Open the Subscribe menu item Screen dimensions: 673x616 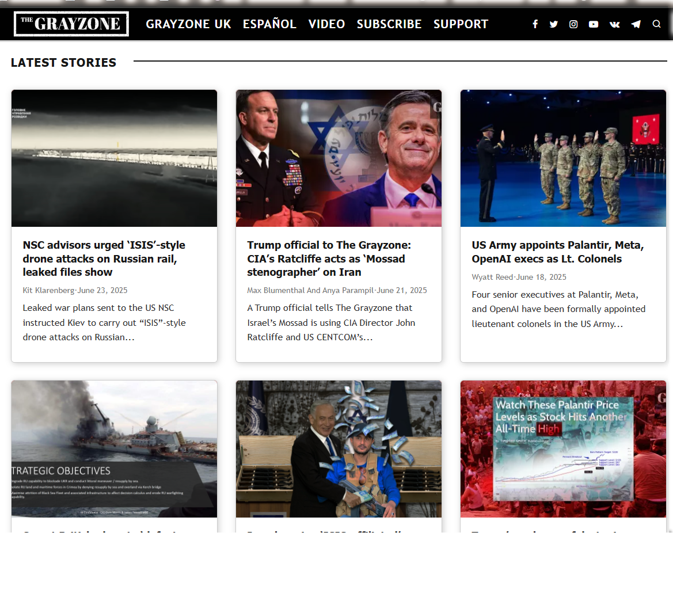pyautogui.click(x=389, y=24)
